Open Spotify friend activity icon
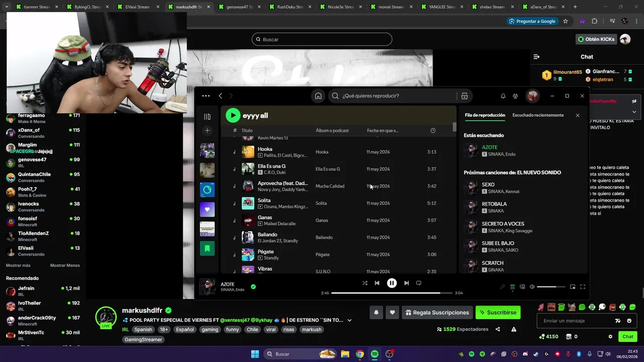The image size is (644, 362). (515, 96)
